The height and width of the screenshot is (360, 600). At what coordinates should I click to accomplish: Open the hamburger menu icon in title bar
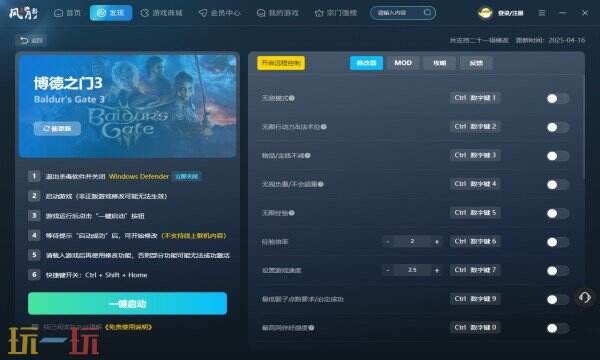(x=542, y=13)
